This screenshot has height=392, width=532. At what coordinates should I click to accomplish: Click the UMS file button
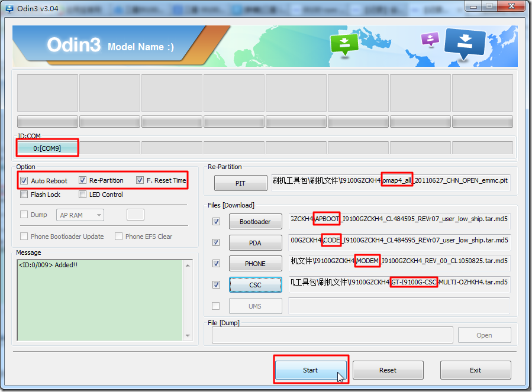coord(256,306)
